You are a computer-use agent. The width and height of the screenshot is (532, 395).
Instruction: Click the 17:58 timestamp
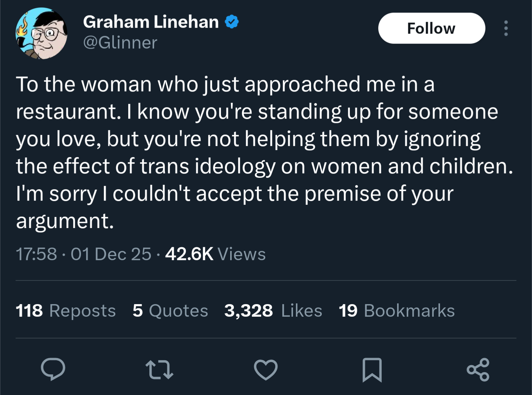pos(36,254)
